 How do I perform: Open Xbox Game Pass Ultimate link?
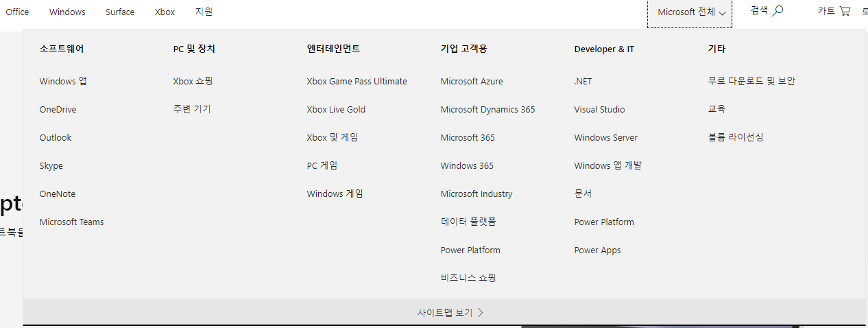click(x=357, y=81)
